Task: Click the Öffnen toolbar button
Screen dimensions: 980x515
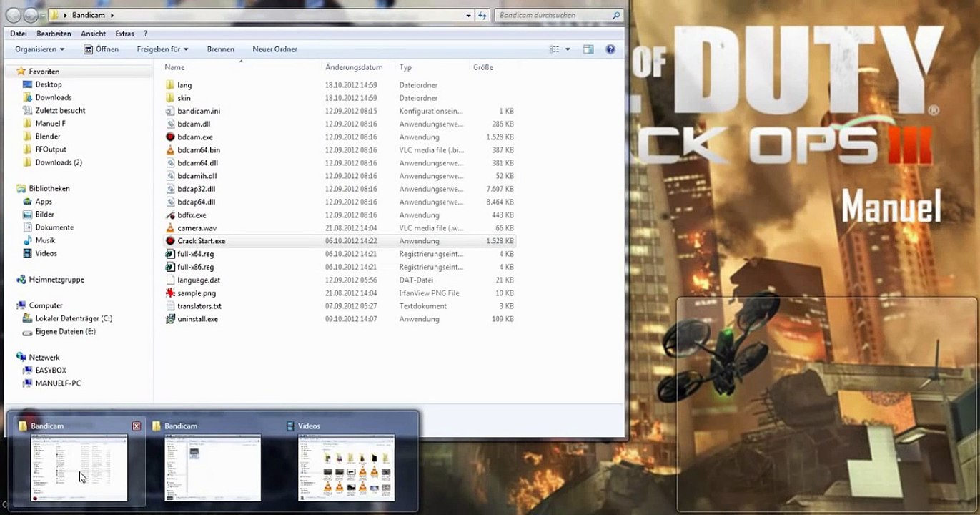Action: pyautogui.click(x=101, y=49)
